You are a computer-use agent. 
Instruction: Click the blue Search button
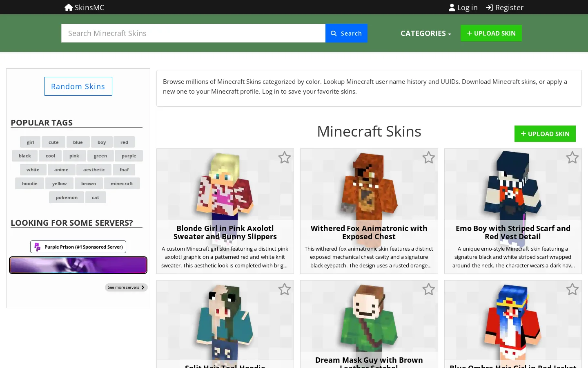point(346,33)
